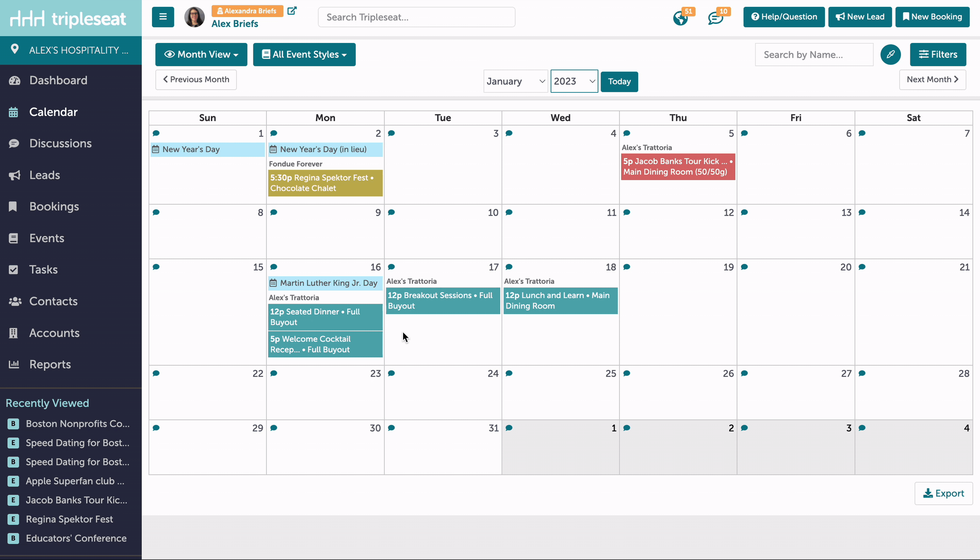Click the New Year's Day holiday entry

(208, 150)
